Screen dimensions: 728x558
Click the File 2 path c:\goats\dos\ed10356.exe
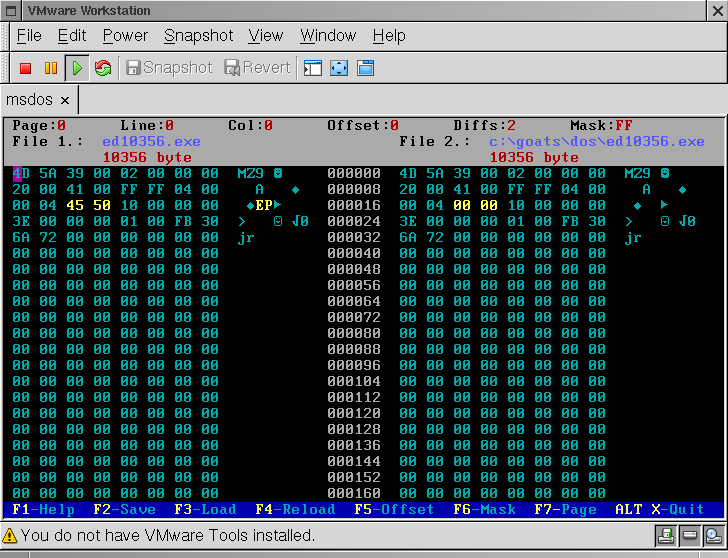click(x=597, y=142)
